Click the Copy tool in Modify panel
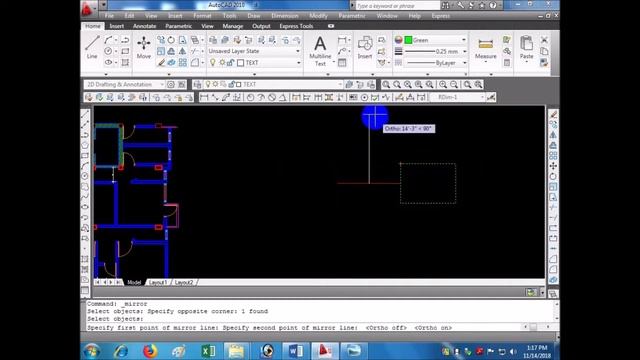The image size is (640, 360). tap(161, 40)
